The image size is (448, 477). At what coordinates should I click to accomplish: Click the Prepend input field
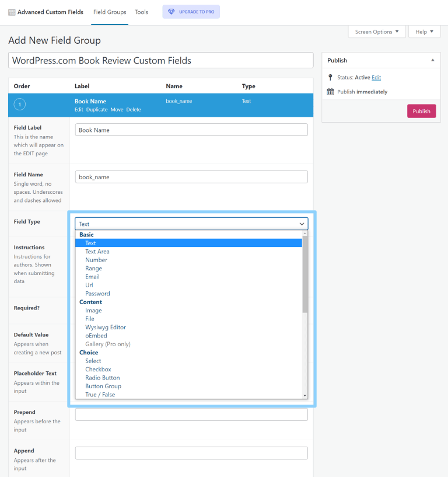click(191, 415)
